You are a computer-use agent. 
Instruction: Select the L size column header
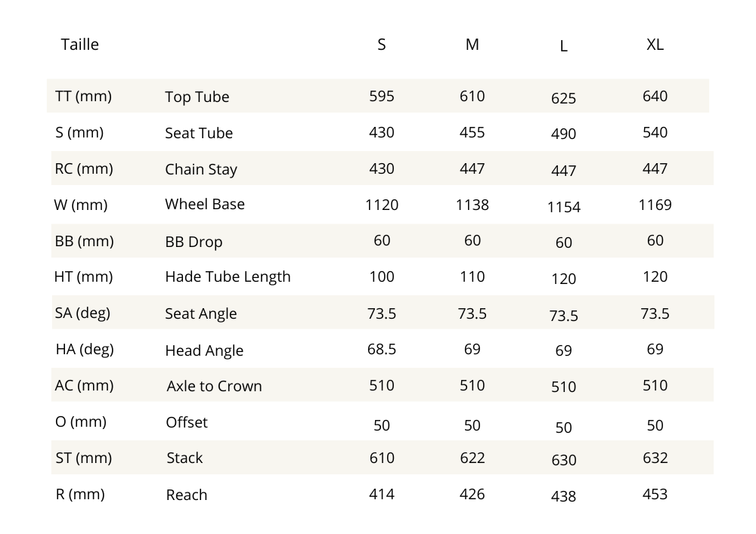point(564,46)
